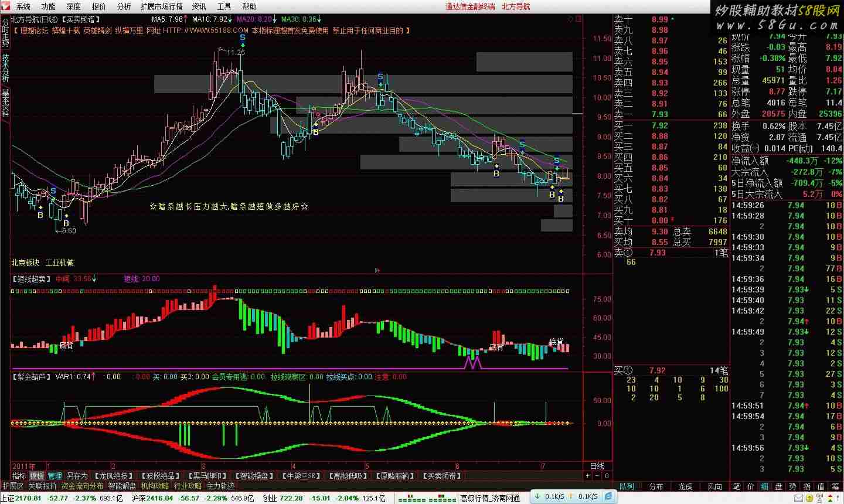Open the 主力轨迹 tab
Image resolution: width=844 pixels, height=504 pixels.
220,486
